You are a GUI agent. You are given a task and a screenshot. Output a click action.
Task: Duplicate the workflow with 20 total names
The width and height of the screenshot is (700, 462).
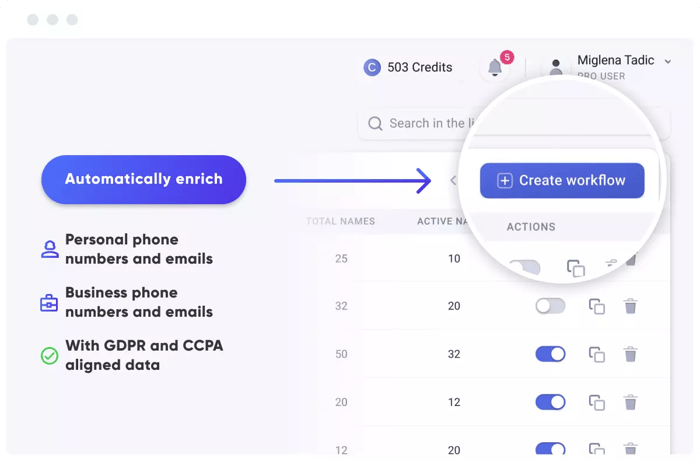tap(597, 402)
